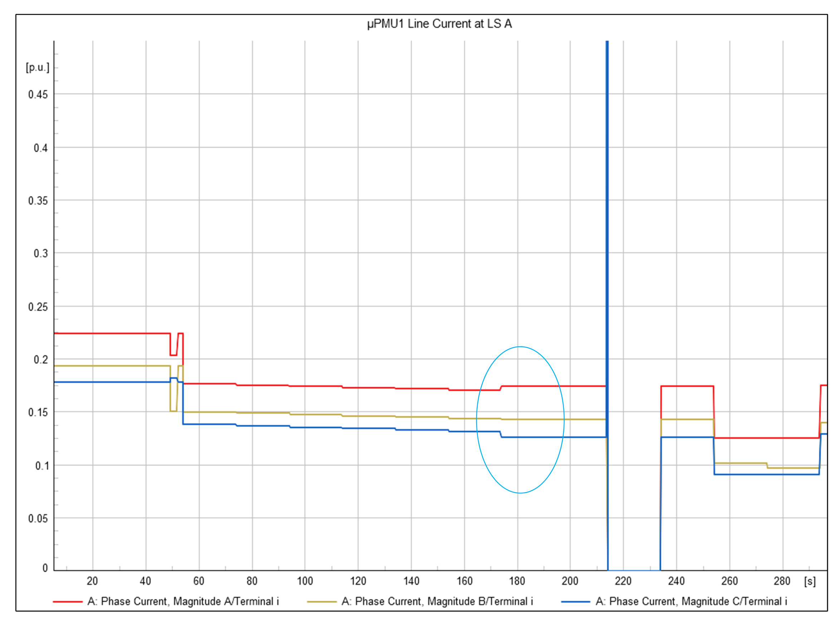Image resolution: width=840 pixels, height=625 pixels.
Task: Click the 180 x-axis tick label
Action: click(517, 581)
